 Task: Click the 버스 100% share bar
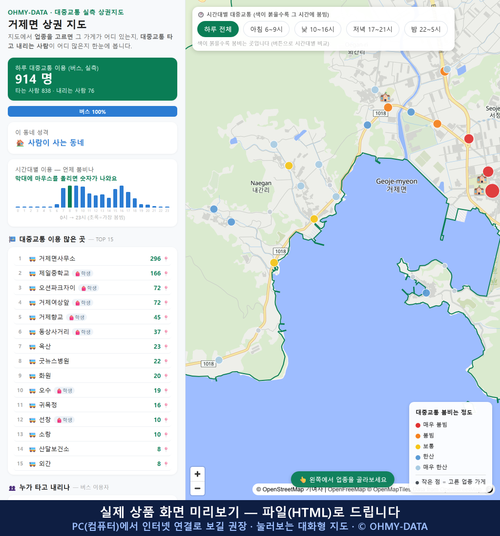(x=92, y=112)
